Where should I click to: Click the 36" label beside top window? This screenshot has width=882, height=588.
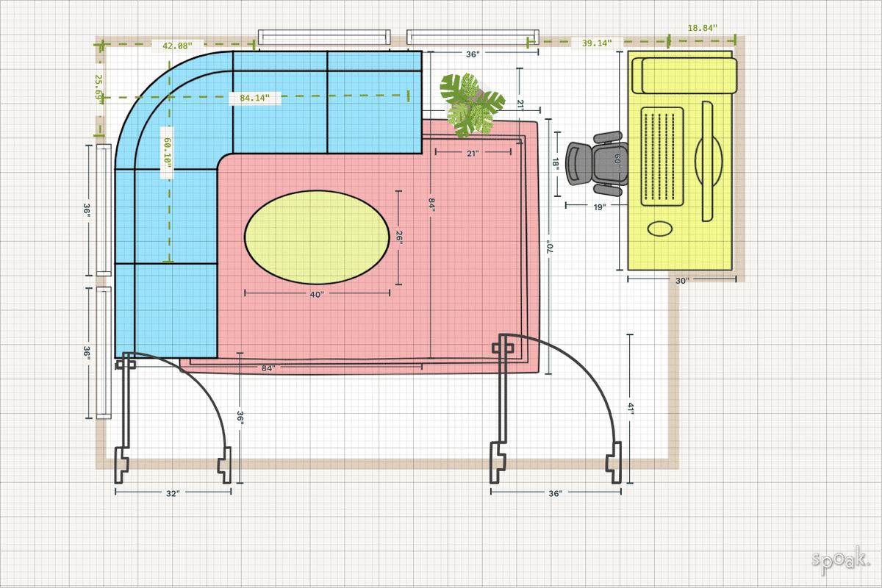(473, 54)
